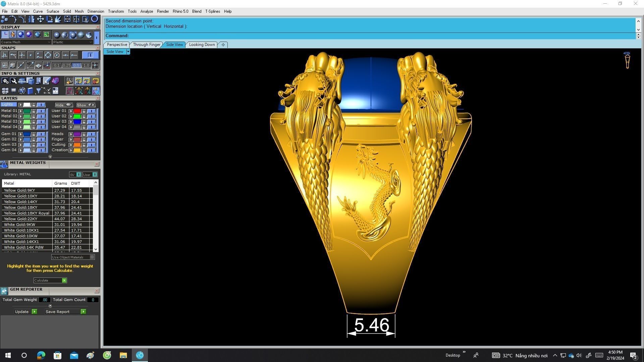
Task: Open File Explorer on the taskbar
Action: click(123, 355)
